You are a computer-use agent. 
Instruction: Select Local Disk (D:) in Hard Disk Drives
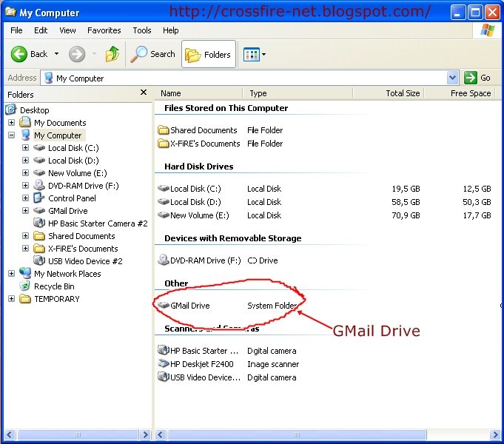pyautogui.click(x=195, y=202)
